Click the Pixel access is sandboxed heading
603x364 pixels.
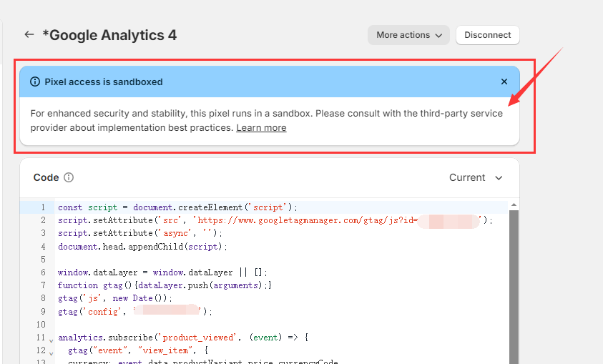tap(104, 82)
